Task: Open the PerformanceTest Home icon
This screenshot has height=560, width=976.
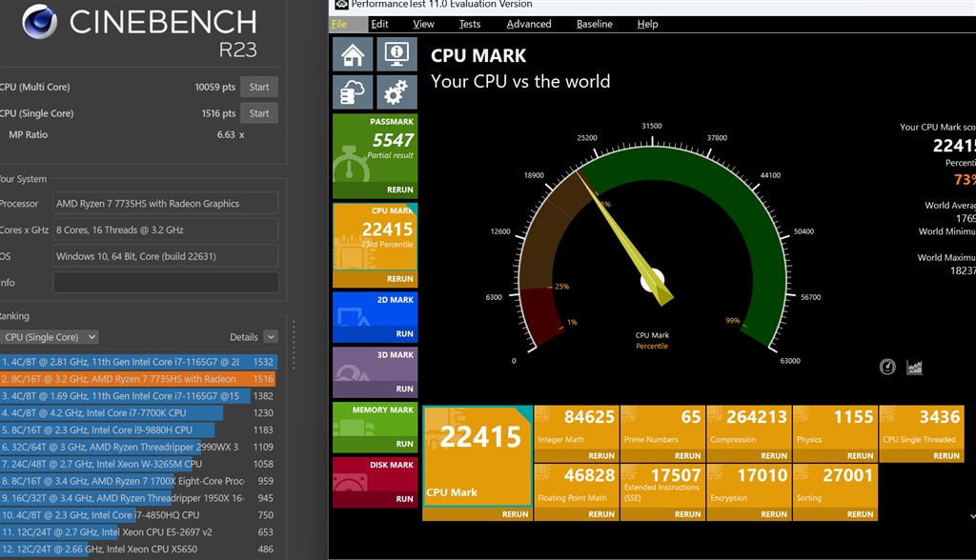Action: (353, 53)
